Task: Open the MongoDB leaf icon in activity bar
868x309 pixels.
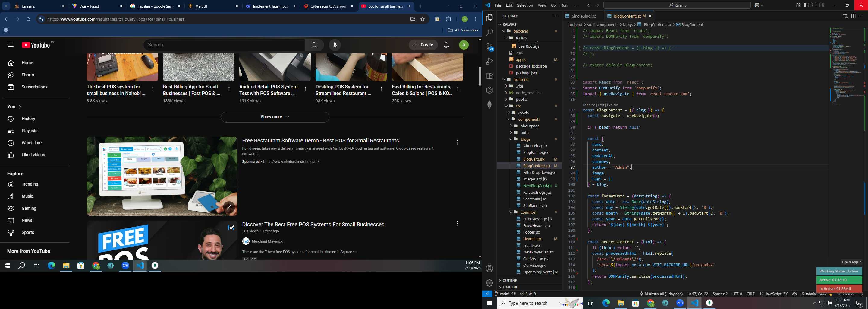Action: tap(489, 105)
